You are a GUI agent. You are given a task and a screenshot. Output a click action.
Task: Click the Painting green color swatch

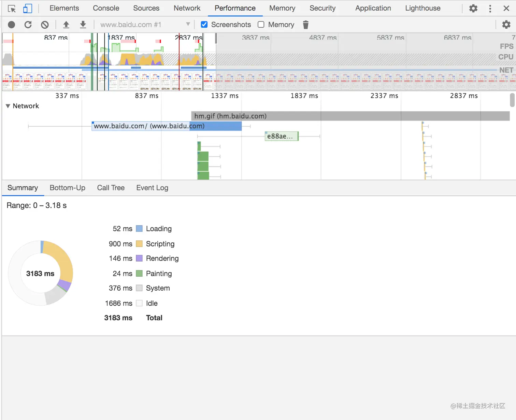(x=139, y=274)
